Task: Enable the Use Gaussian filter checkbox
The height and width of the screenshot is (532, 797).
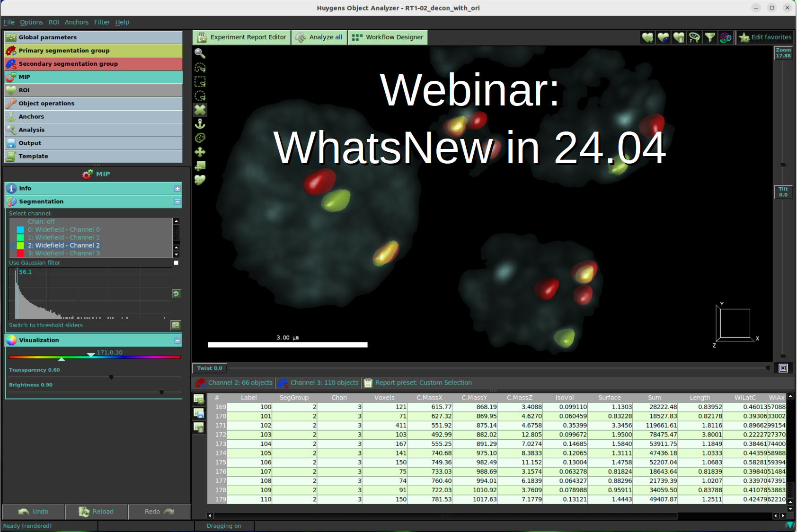Action: pyautogui.click(x=176, y=263)
